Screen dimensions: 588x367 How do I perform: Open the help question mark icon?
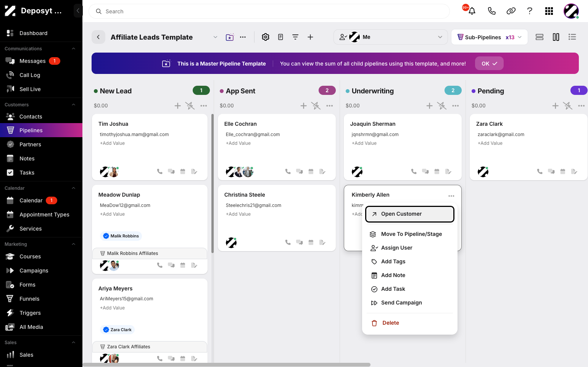pos(530,11)
